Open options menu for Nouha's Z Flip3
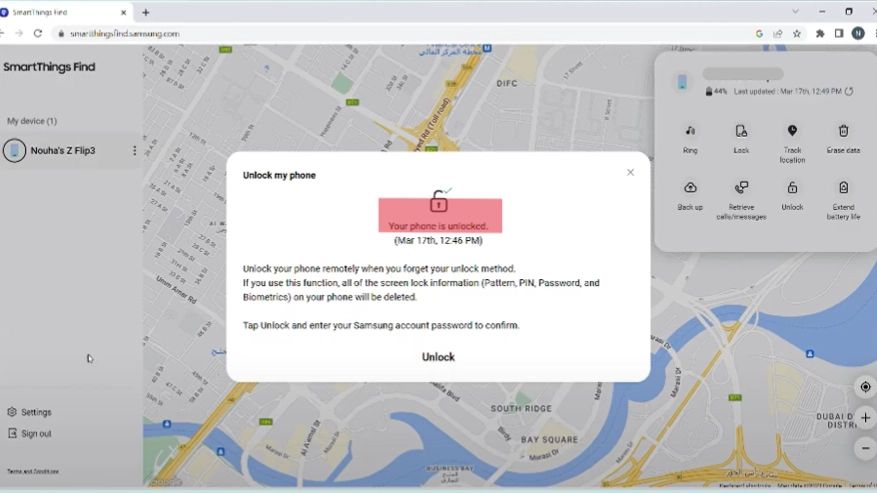Screen dimensions: 877x493 pos(134,151)
